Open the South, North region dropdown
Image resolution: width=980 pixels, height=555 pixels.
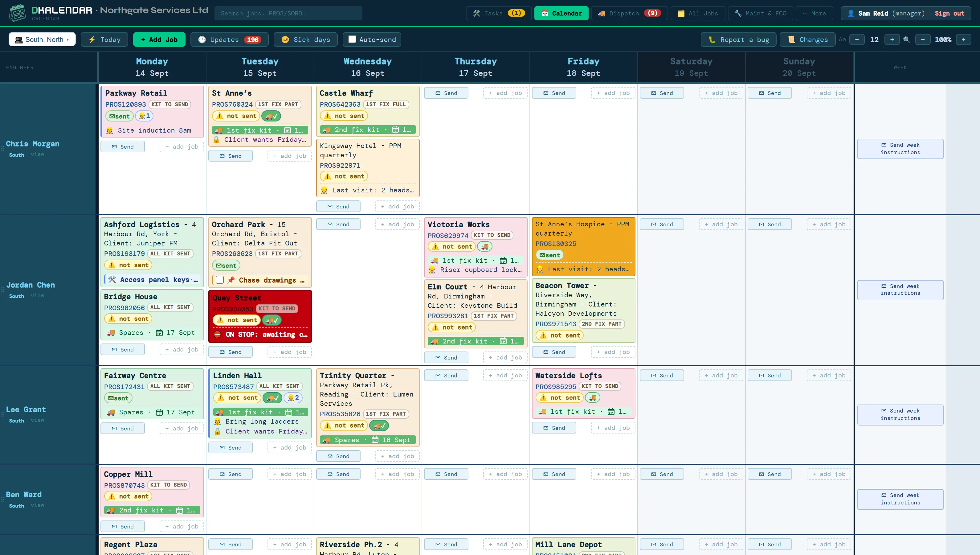42,40
